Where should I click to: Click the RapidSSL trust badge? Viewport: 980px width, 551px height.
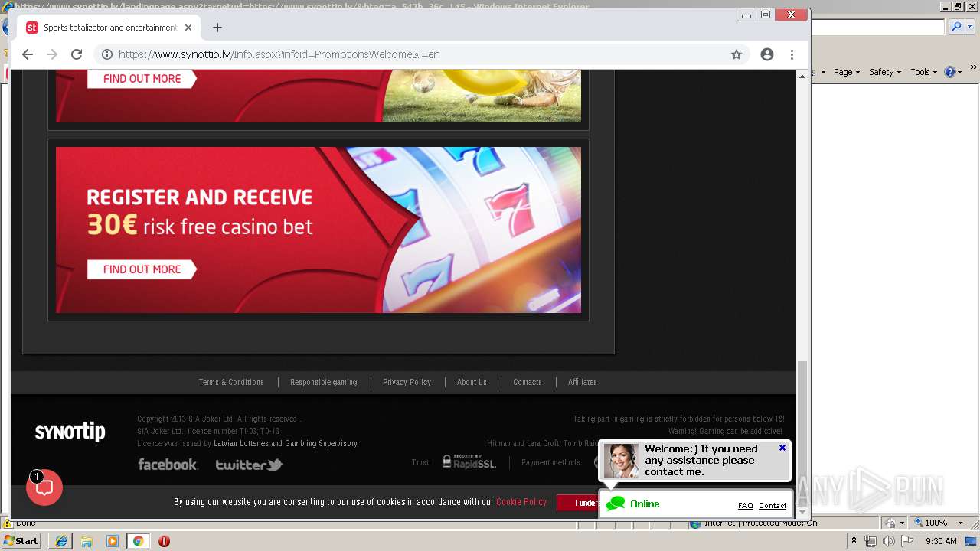(469, 461)
